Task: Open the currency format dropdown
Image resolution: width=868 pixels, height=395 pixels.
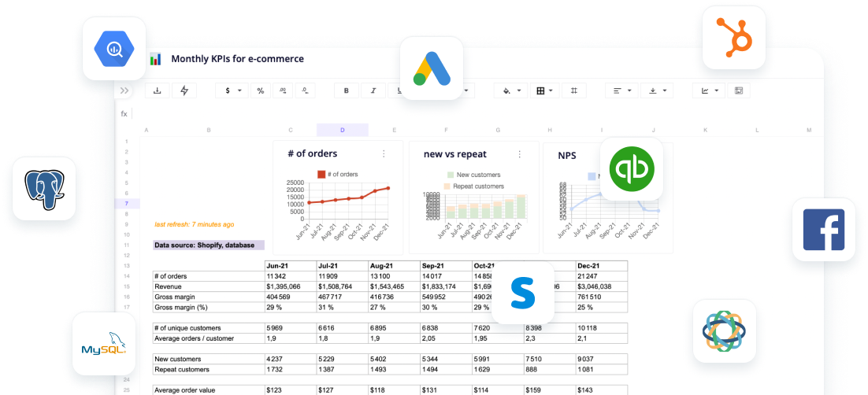Action: click(232, 90)
